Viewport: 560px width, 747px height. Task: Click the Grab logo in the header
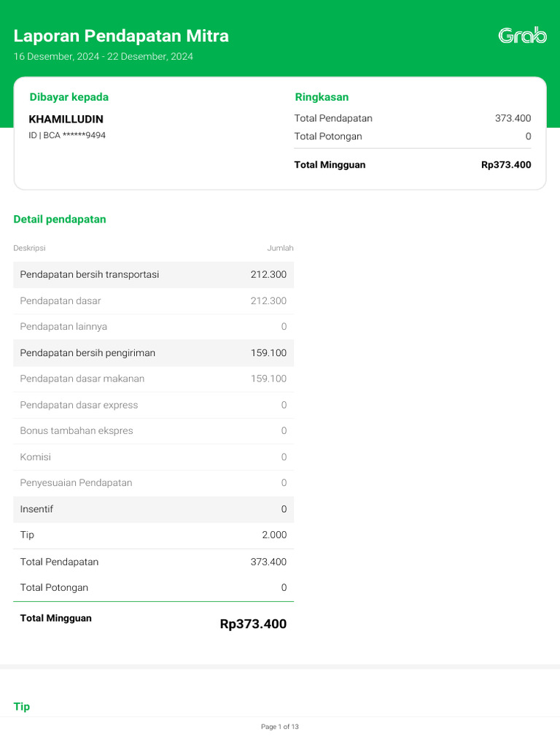[522, 35]
